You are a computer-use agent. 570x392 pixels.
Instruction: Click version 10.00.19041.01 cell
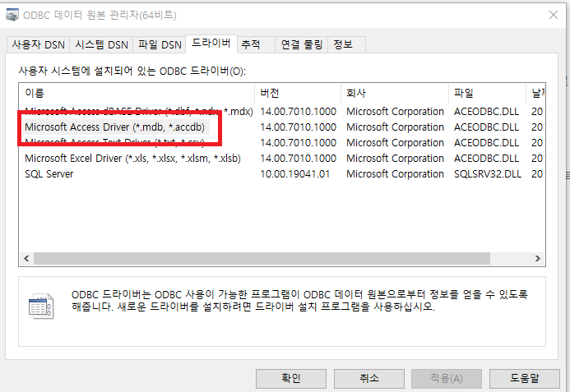[x=294, y=174]
